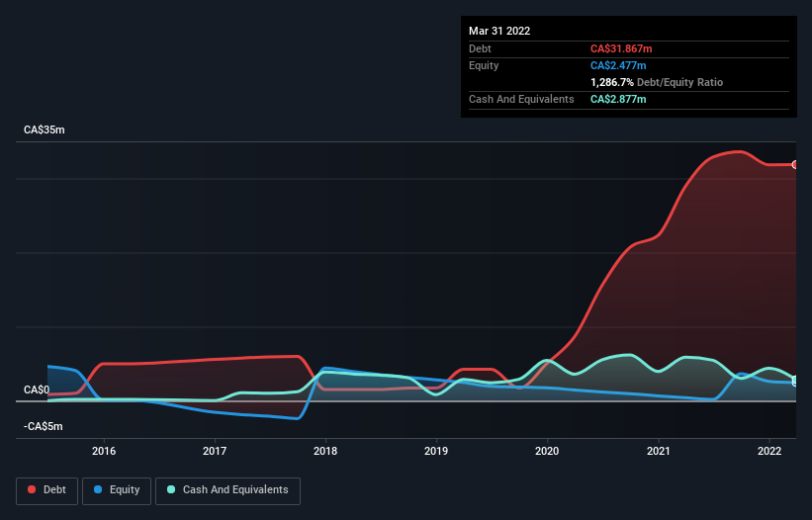Click the CA$2.477m equity value in tooltip
The image size is (812, 520).
tap(618, 65)
